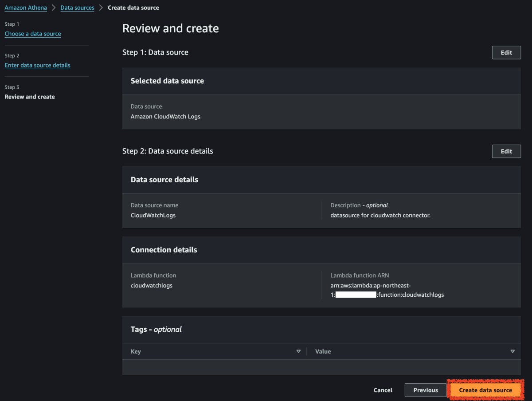The height and width of the screenshot is (401, 532).
Task: Click the Review and create page title
Action: [171, 28]
